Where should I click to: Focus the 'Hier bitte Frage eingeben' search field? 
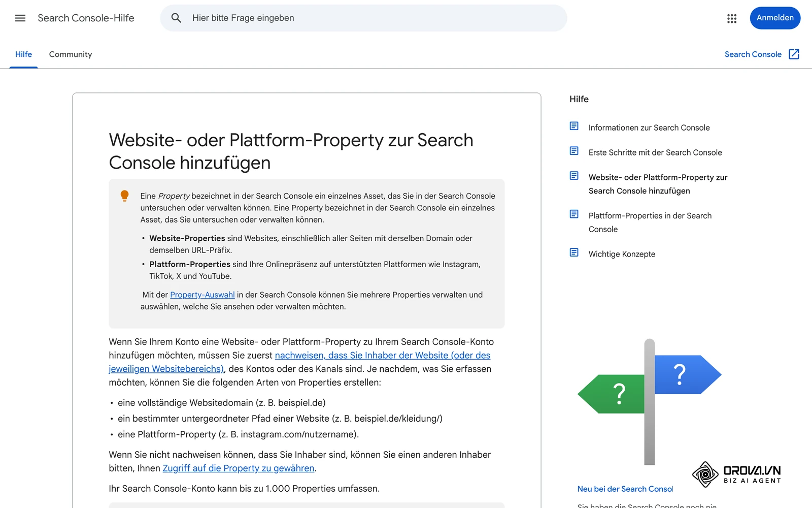pyautogui.click(x=363, y=18)
